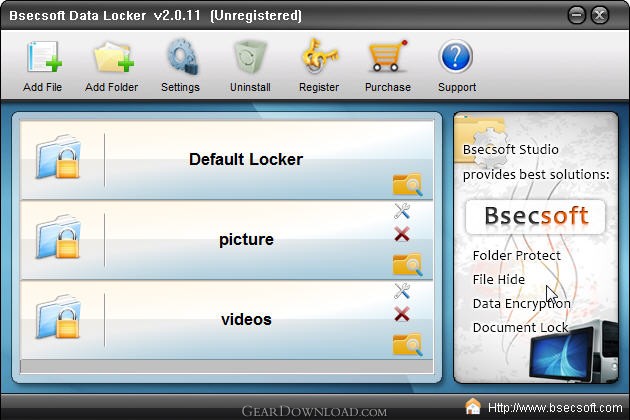Click the File Hide text
Viewport: 630px width, 420px height.
[499, 279]
